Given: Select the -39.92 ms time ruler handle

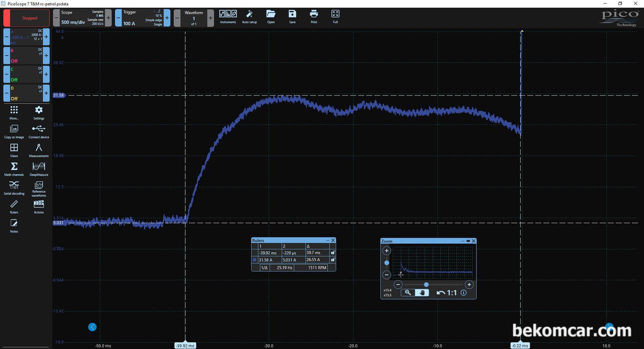Looking at the screenshot, I should tap(186, 345).
